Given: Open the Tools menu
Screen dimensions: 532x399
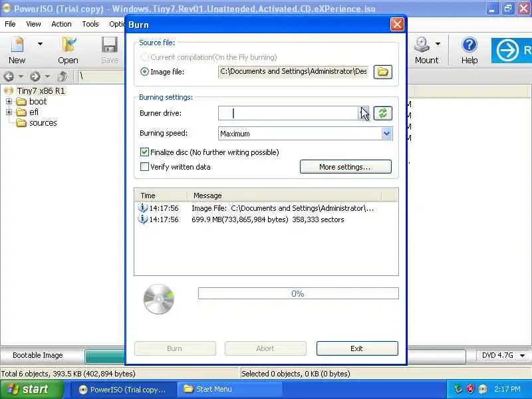Looking at the screenshot, I should pyautogui.click(x=90, y=24).
